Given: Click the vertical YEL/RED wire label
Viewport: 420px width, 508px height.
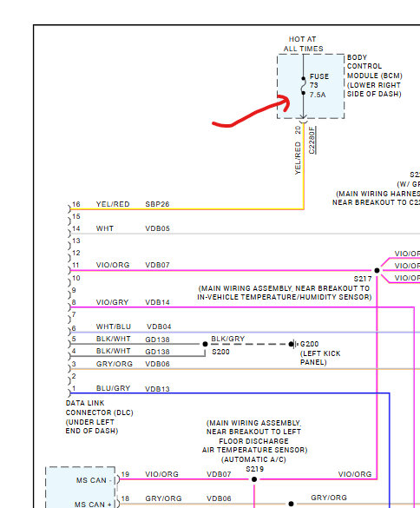Looking at the screenshot, I should [298, 158].
